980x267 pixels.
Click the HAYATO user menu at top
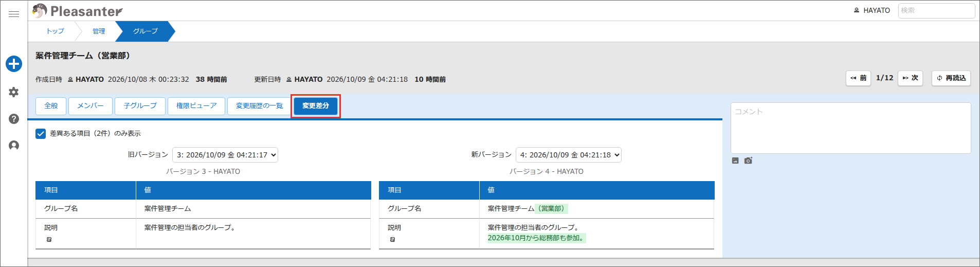(x=872, y=10)
